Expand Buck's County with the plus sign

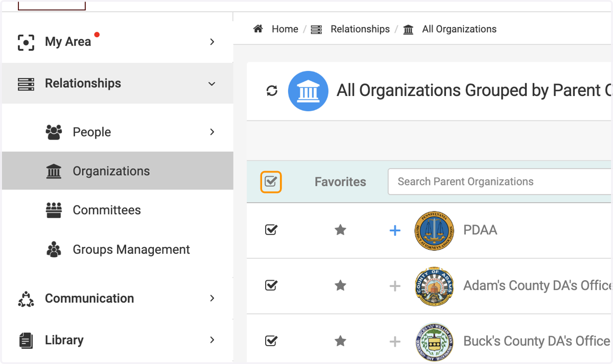[395, 342]
